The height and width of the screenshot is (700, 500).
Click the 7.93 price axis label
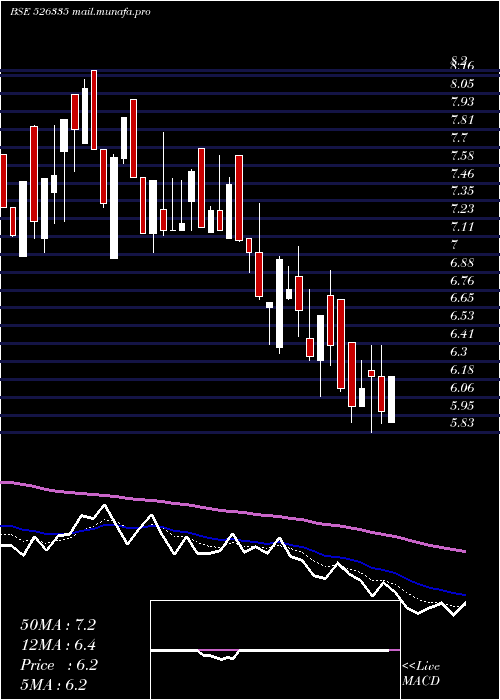pos(462,101)
